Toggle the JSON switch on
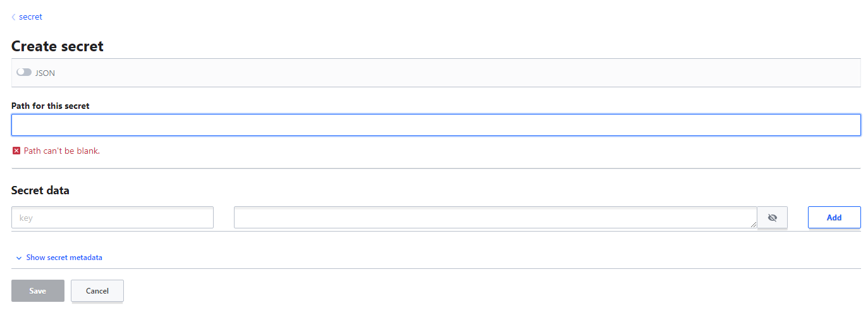The height and width of the screenshot is (317, 868). click(24, 72)
